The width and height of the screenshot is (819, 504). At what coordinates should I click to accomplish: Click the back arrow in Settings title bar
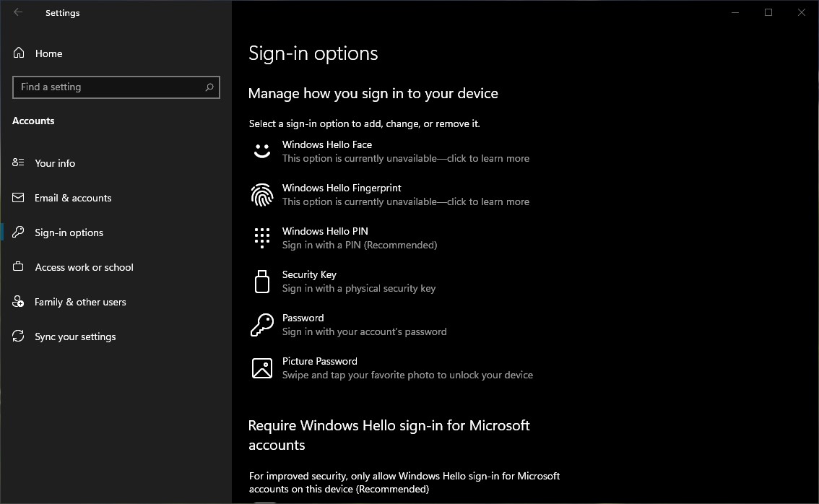pyautogui.click(x=18, y=12)
